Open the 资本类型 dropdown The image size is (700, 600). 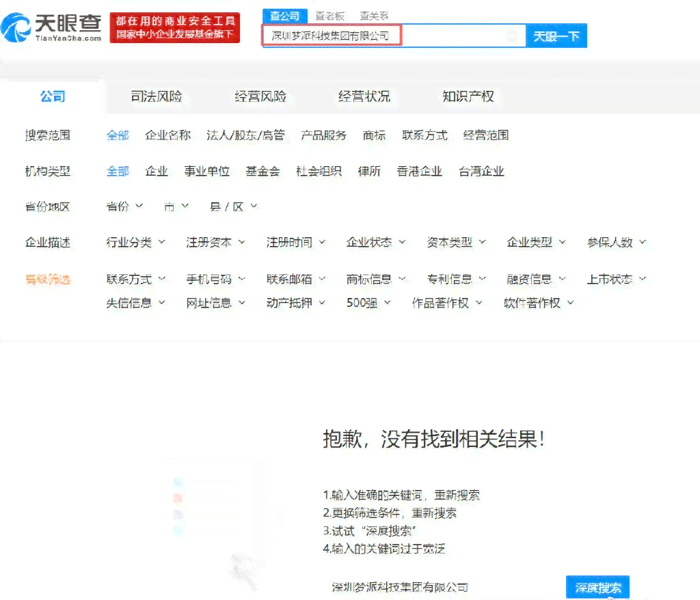(x=456, y=243)
